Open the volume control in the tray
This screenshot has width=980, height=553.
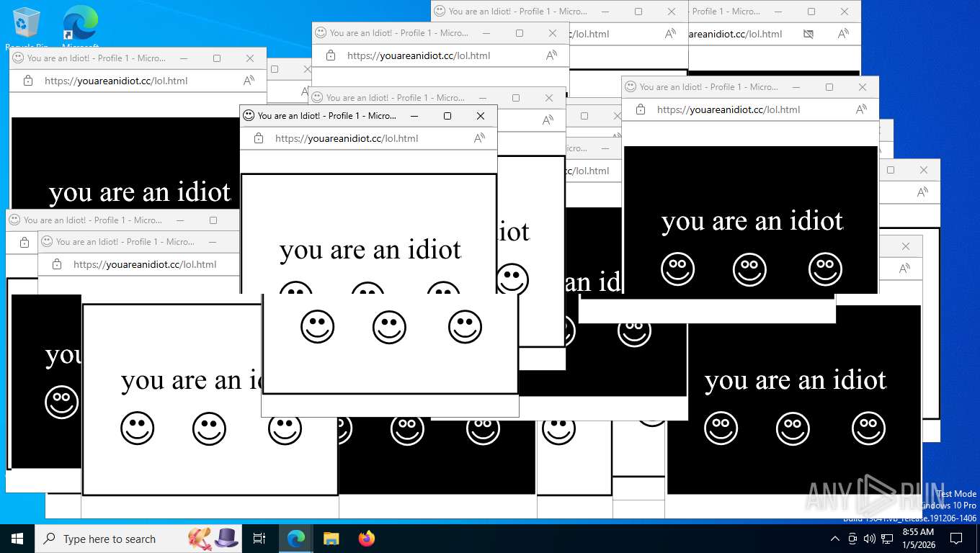click(869, 539)
